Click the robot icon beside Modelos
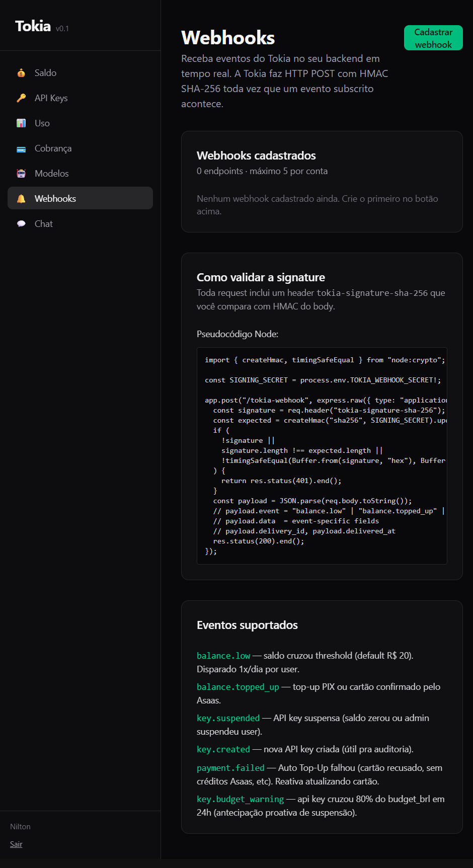 (x=21, y=174)
